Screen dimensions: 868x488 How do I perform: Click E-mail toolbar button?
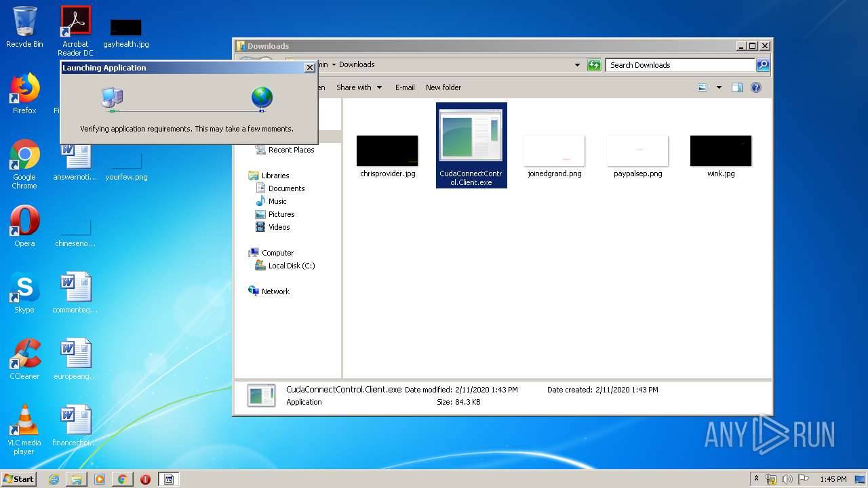pyautogui.click(x=405, y=87)
